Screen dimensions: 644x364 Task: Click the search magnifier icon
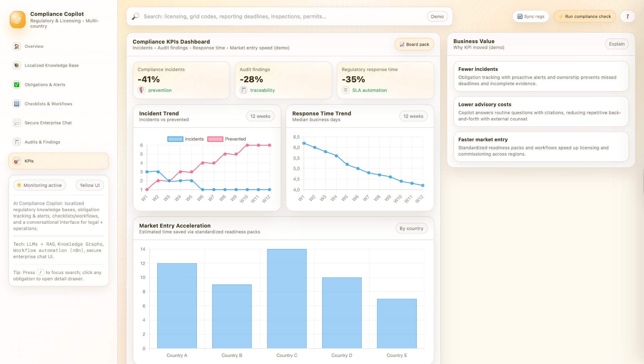coord(136,16)
